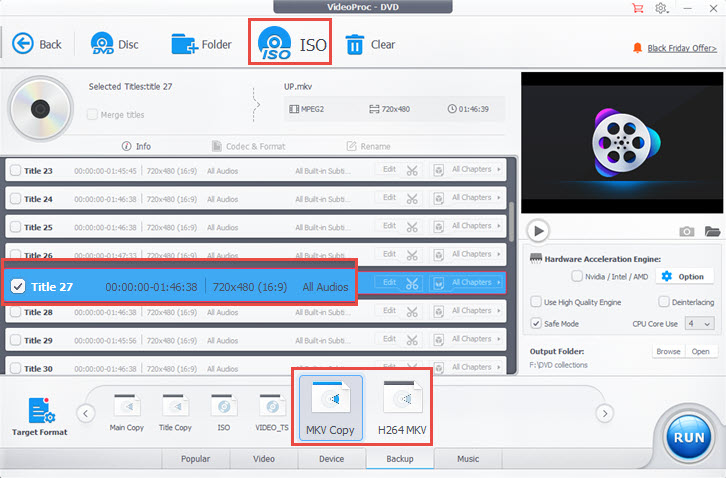Open the shopping cart icon

click(x=638, y=8)
